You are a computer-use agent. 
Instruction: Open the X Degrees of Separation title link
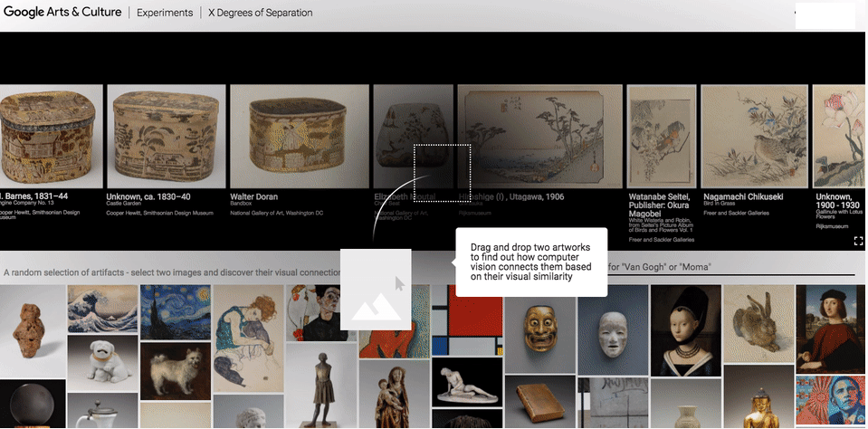coord(260,13)
